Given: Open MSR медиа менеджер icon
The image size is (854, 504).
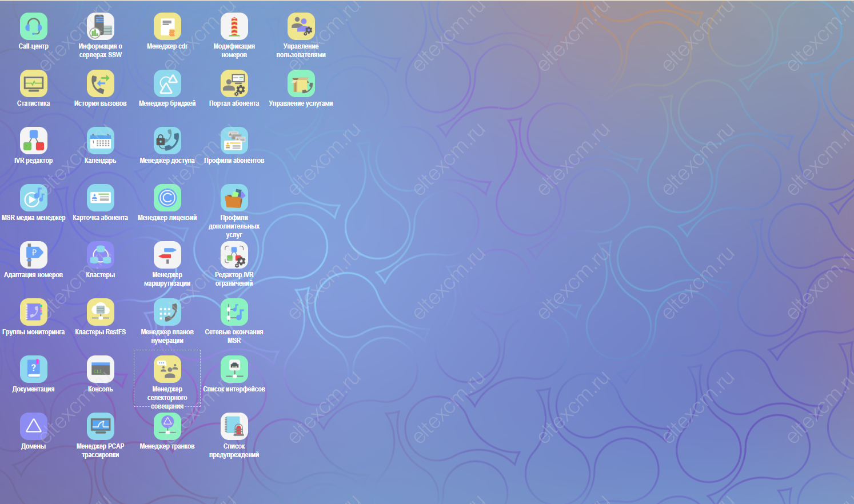Looking at the screenshot, I should tap(34, 198).
